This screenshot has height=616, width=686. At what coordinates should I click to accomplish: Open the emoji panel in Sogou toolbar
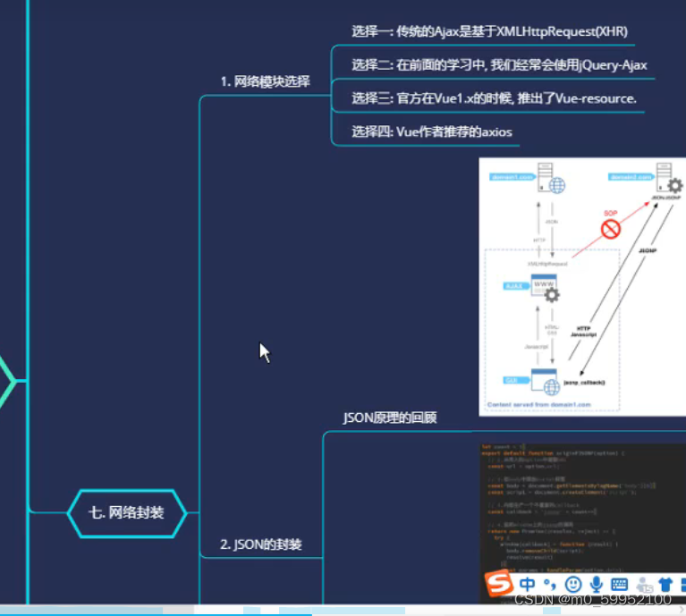[x=573, y=584]
